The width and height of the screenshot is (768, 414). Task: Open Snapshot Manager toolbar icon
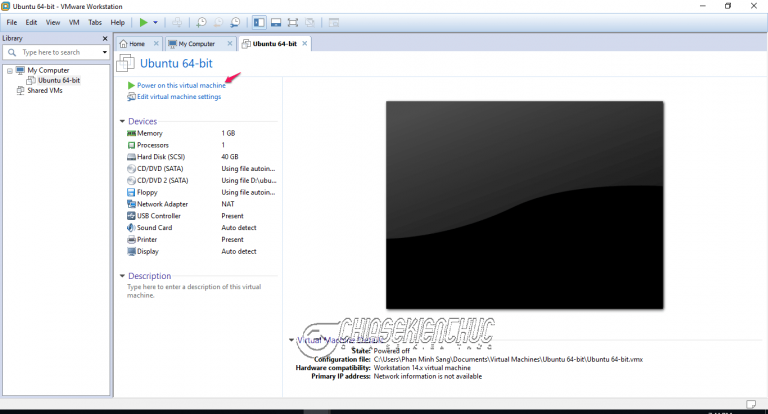pyautogui.click(x=236, y=23)
